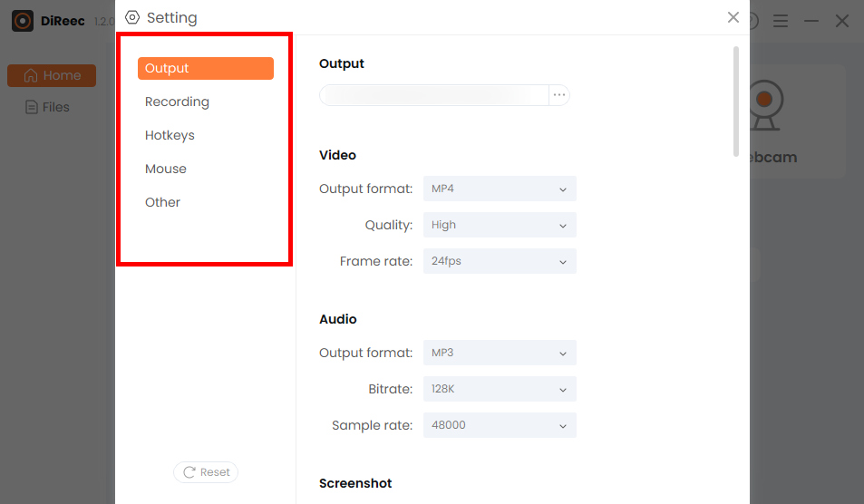The height and width of the screenshot is (504, 864).
Task: Open the Hotkeys settings tab
Action: [x=170, y=135]
